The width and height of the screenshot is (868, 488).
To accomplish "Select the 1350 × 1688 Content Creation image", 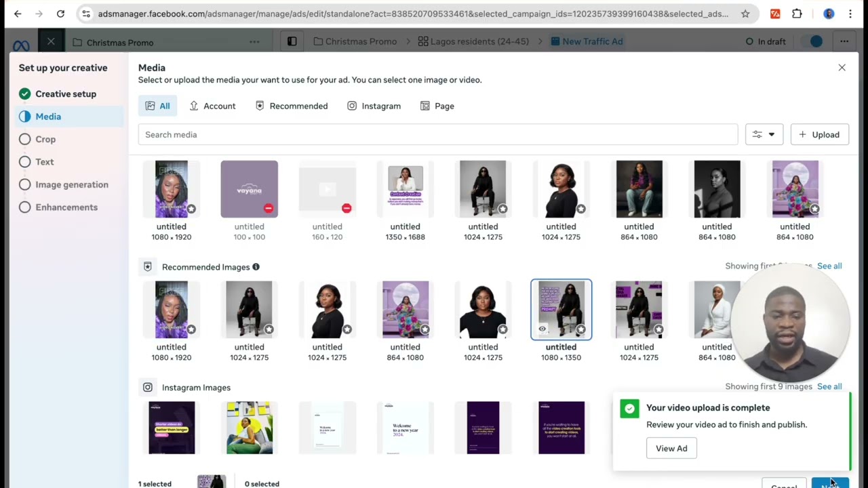I will tap(405, 189).
